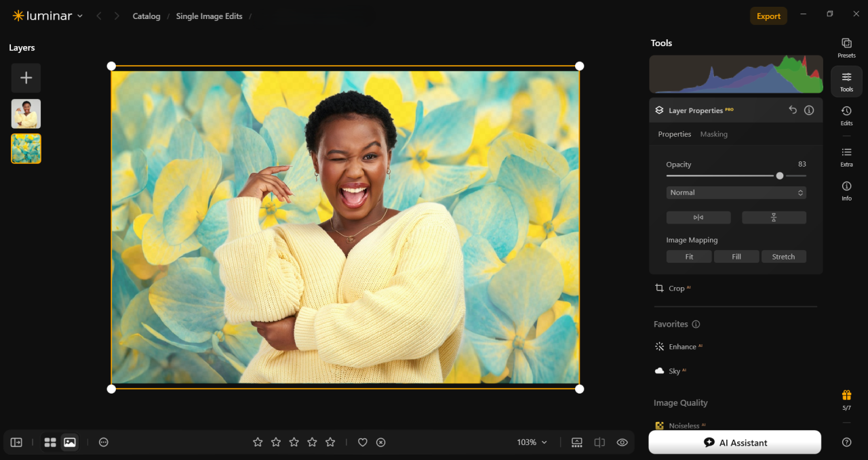Click the histogram display
868x460 pixels.
point(736,75)
